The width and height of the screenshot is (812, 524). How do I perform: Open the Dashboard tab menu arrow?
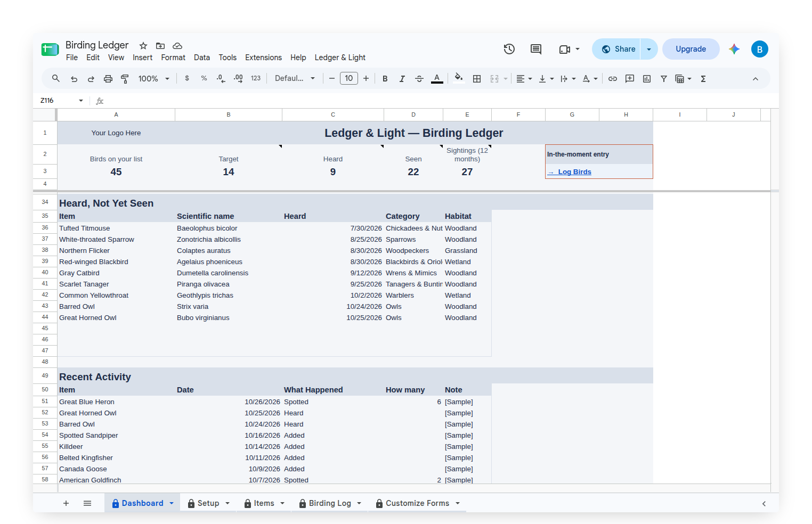tap(172, 503)
